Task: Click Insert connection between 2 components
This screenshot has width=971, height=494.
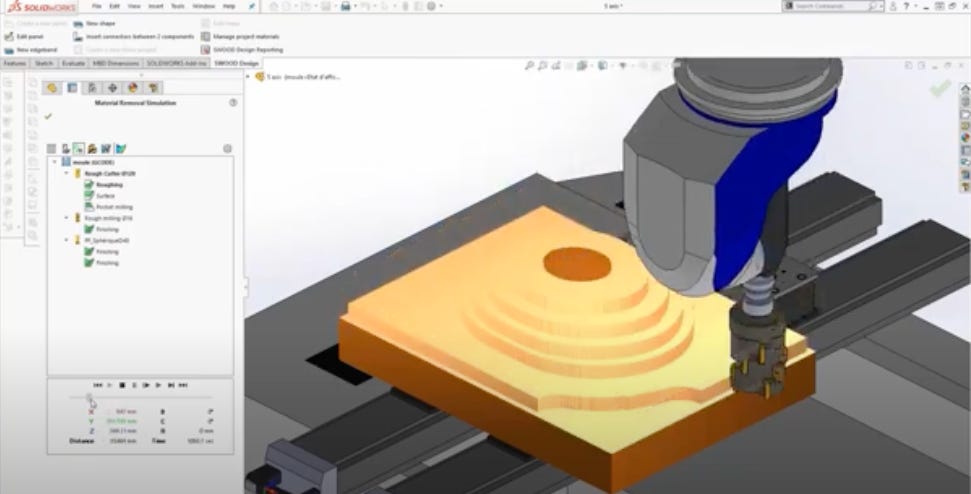Action: pyautogui.click(x=134, y=37)
